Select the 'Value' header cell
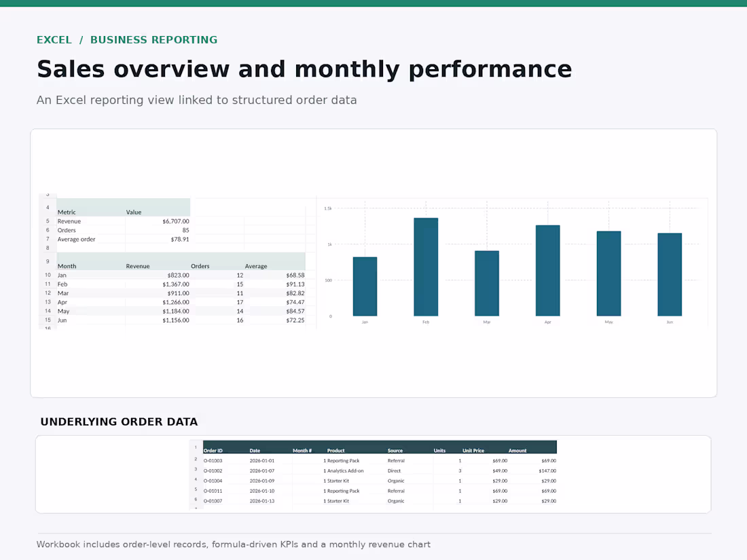 click(158, 208)
